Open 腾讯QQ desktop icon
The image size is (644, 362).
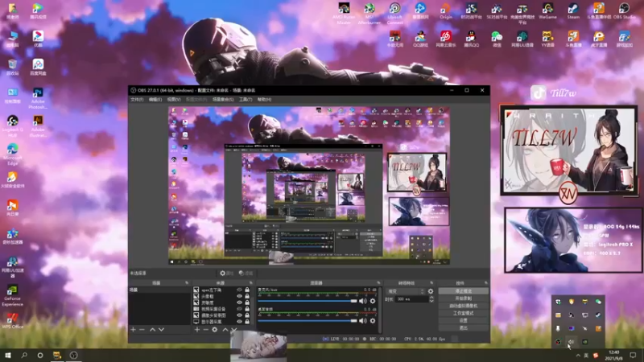[x=471, y=39]
